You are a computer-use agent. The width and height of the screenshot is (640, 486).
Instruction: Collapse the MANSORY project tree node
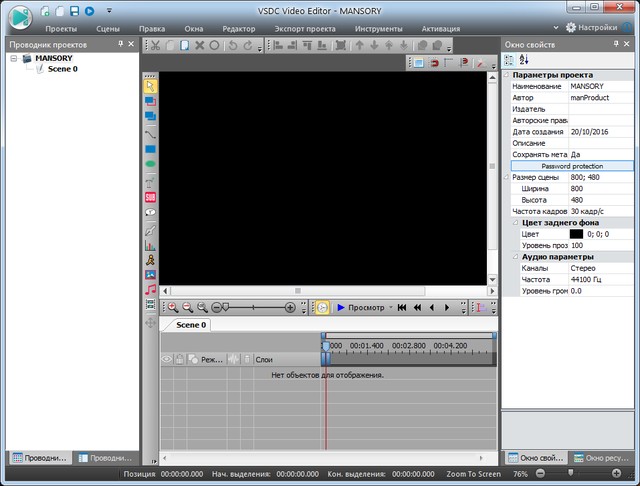14,59
